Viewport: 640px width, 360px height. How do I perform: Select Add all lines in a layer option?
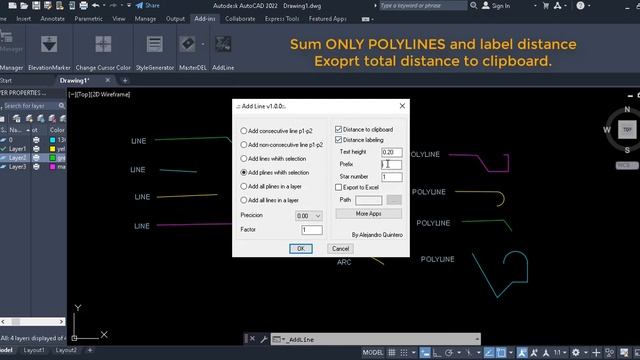269,200
